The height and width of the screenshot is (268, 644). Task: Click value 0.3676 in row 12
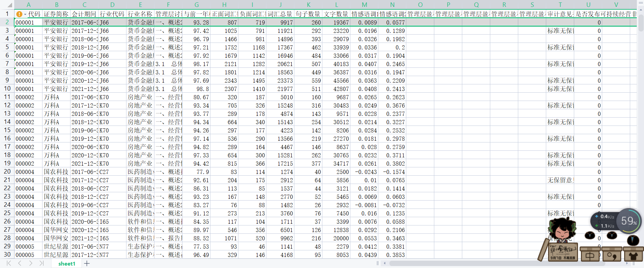pos(392,105)
